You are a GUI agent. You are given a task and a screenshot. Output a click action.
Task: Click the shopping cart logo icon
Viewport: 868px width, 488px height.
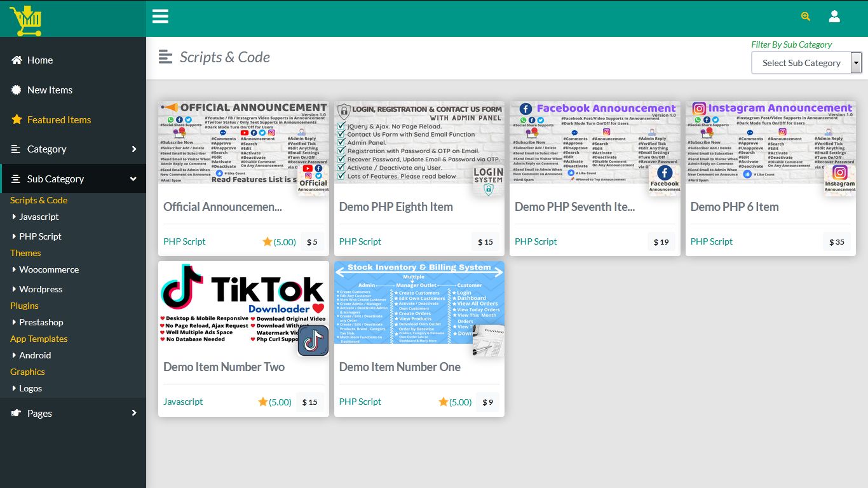(x=25, y=20)
